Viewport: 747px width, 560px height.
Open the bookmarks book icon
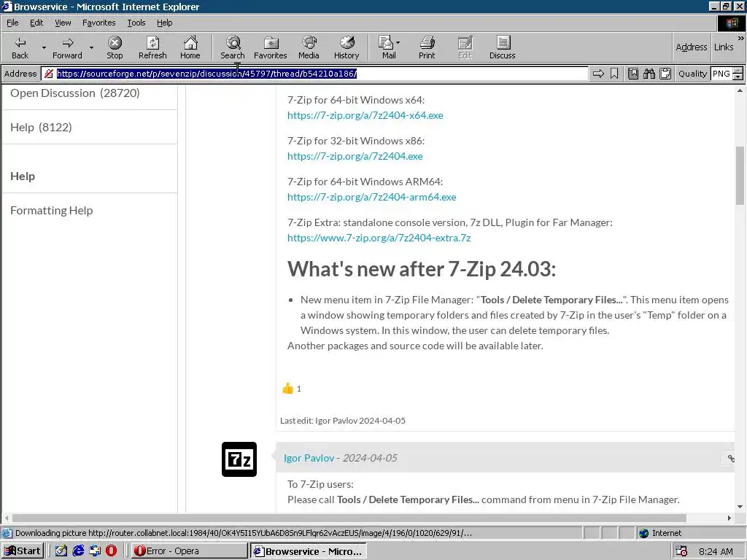click(x=633, y=74)
